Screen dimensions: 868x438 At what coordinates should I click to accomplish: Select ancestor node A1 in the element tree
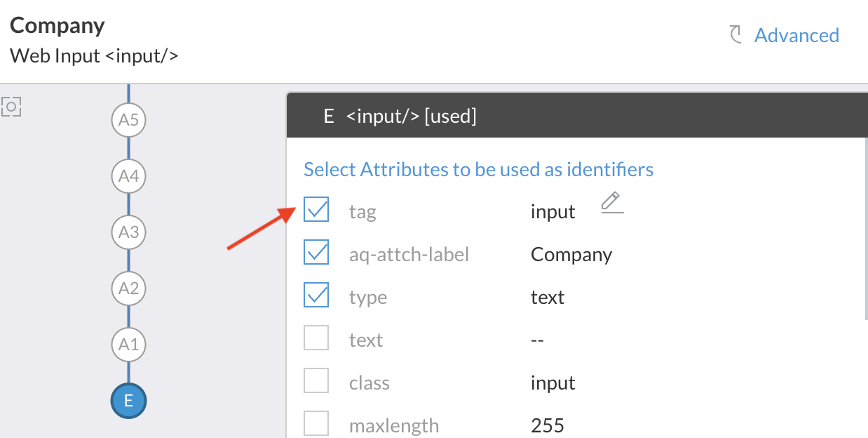pyautogui.click(x=128, y=345)
